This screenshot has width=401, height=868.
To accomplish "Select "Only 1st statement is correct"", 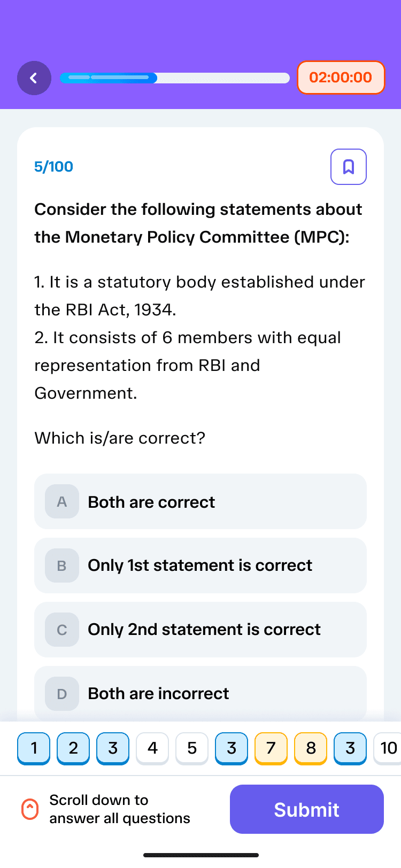I will click(x=200, y=565).
